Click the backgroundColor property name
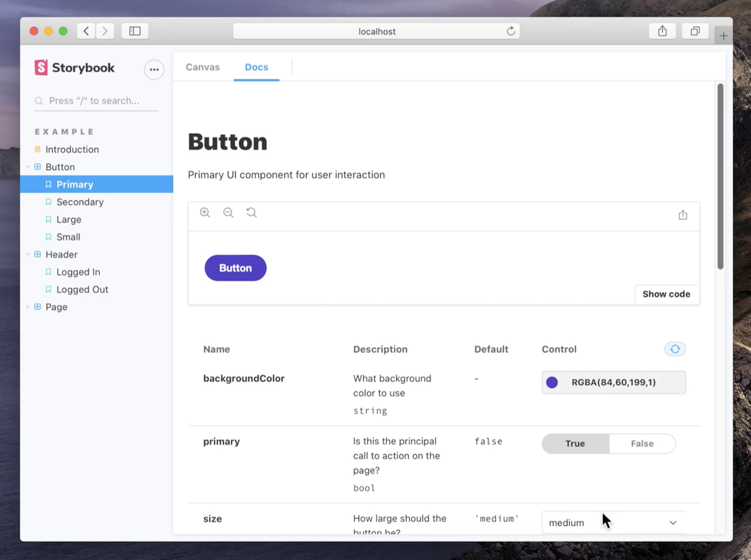 [244, 379]
